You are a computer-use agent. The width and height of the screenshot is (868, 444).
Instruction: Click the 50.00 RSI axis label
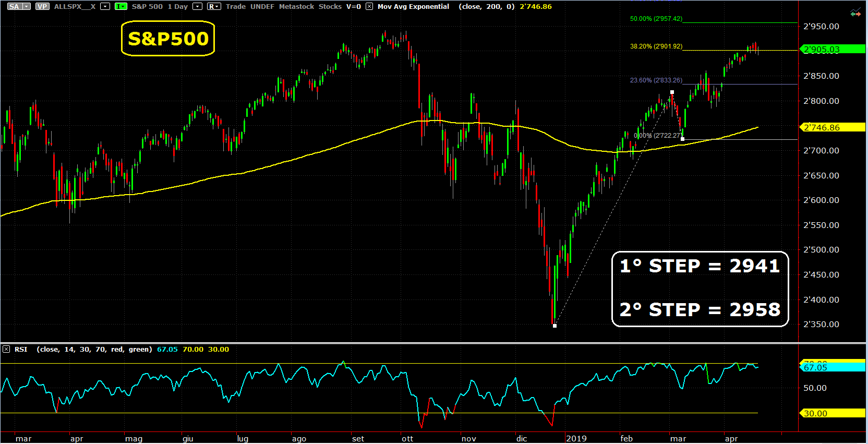[815, 388]
